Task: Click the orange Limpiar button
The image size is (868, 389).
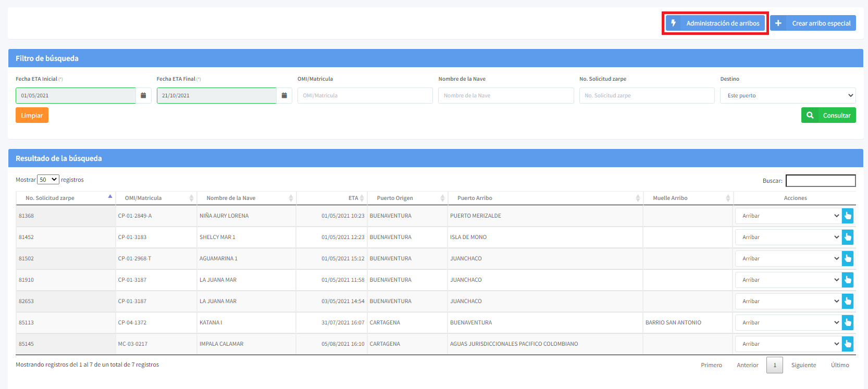Action: click(x=32, y=115)
